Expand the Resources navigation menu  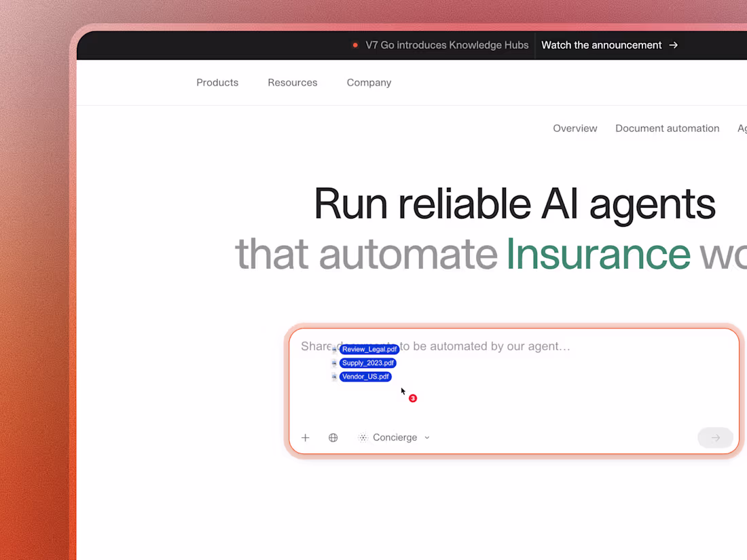pyautogui.click(x=293, y=82)
